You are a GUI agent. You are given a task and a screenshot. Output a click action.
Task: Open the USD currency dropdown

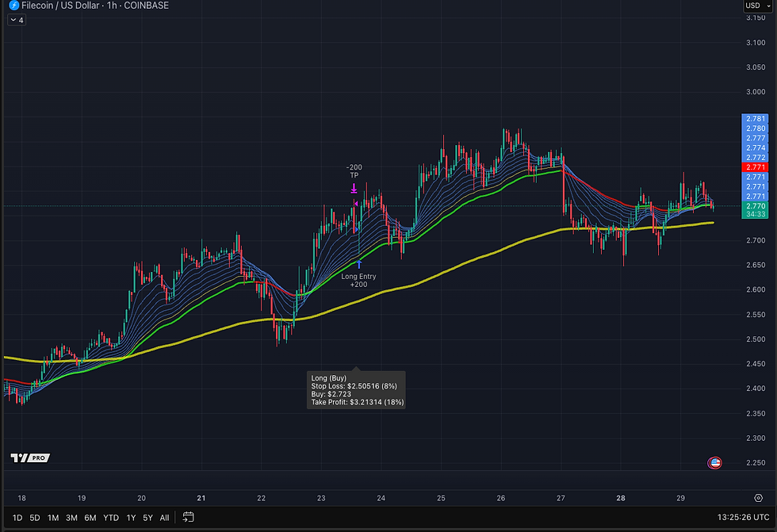point(756,6)
